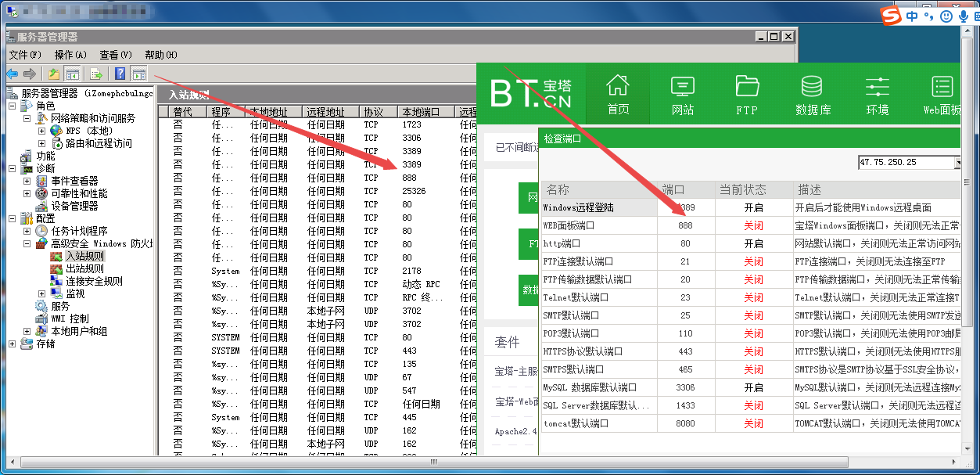Image resolution: width=980 pixels, height=475 pixels.
Task: Collapse the 高级安全 Windows 防火墙 node
Action: pos(27,243)
